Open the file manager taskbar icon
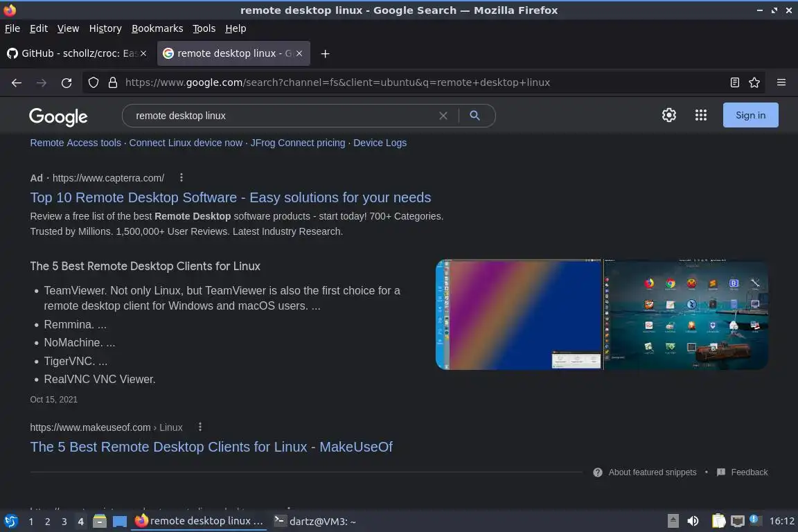Image resolution: width=798 pixels, height=532 pixels. [100, 522]
